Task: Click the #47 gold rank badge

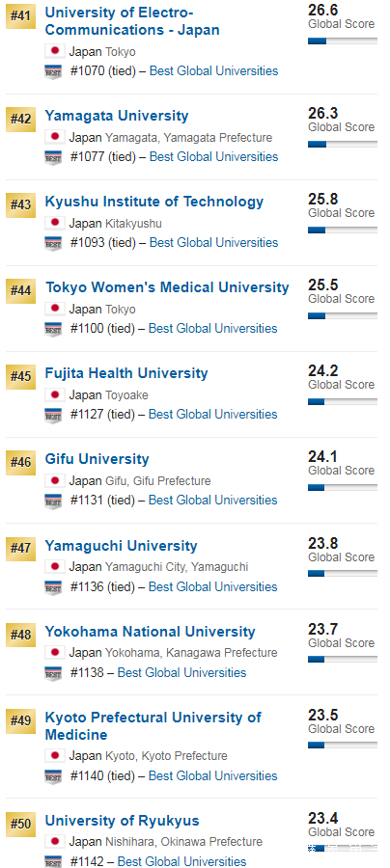Action: (20, 549)
